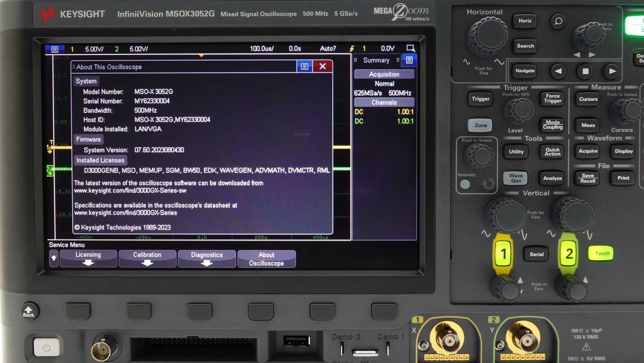Push the Cursors button
The image size is (644, 363).
[588, 99]
